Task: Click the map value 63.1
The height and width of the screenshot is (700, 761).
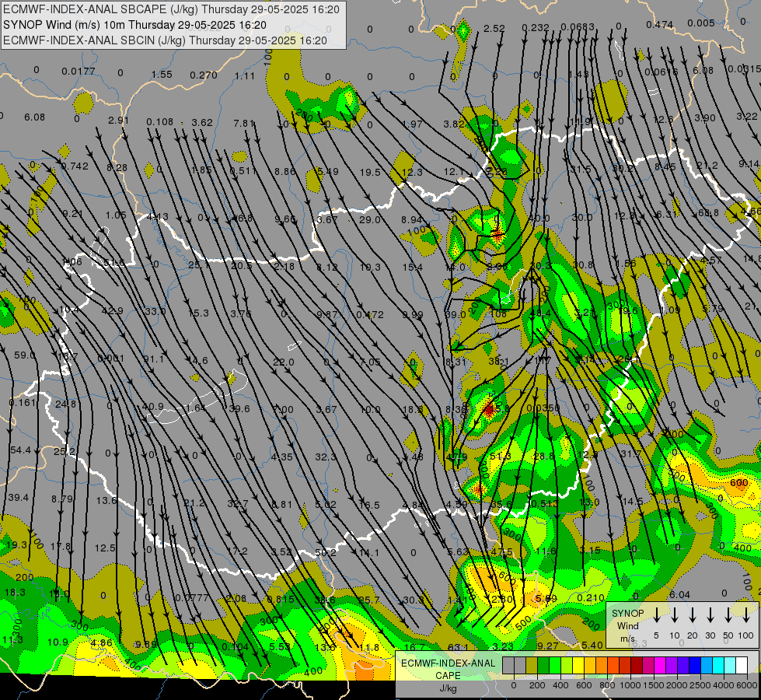Action: coord(458,647)
